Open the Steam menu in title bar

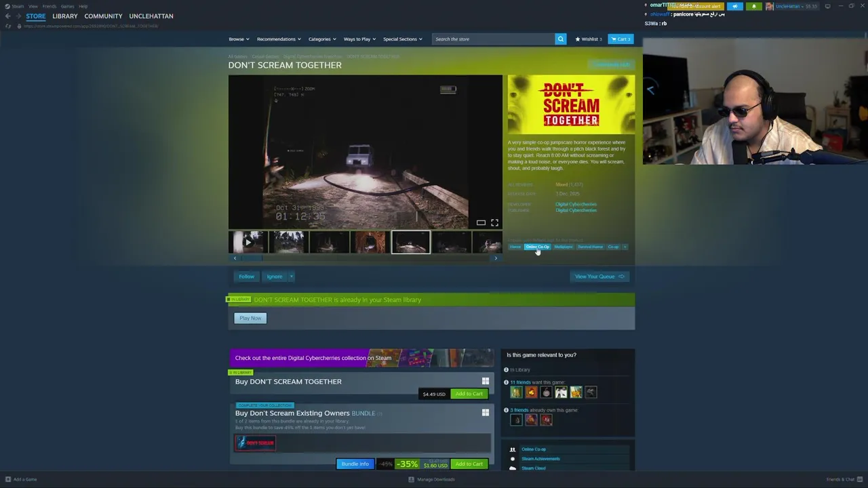point(17,6)
